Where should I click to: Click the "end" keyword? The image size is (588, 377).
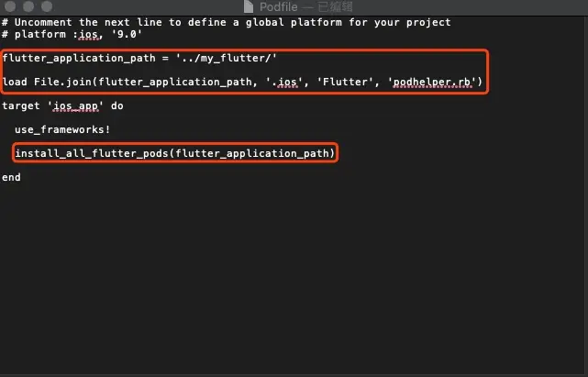(x=11, y=177)
